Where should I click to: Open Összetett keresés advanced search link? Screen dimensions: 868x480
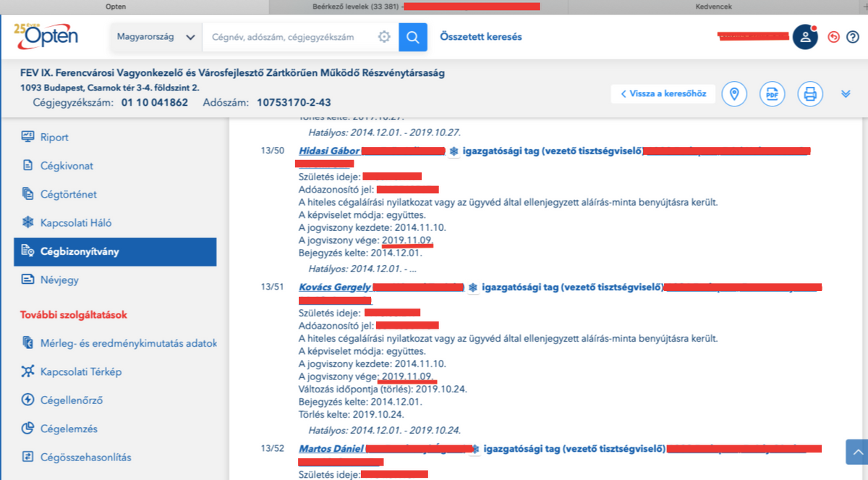pyautogui.click(x=481, y=37)
